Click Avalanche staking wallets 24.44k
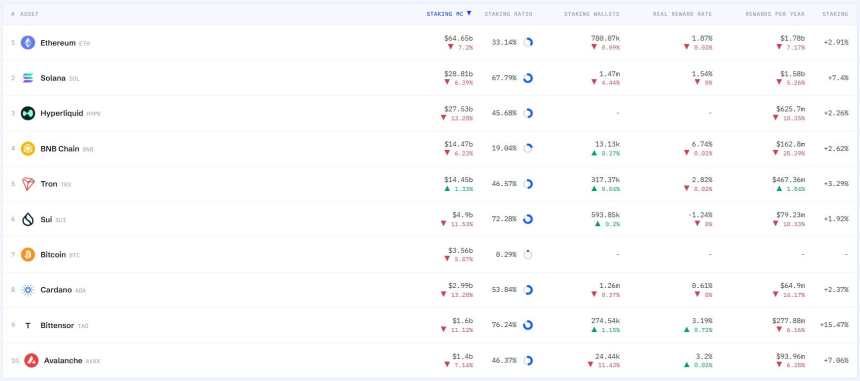The image size is (860, 381). point(608,356)
